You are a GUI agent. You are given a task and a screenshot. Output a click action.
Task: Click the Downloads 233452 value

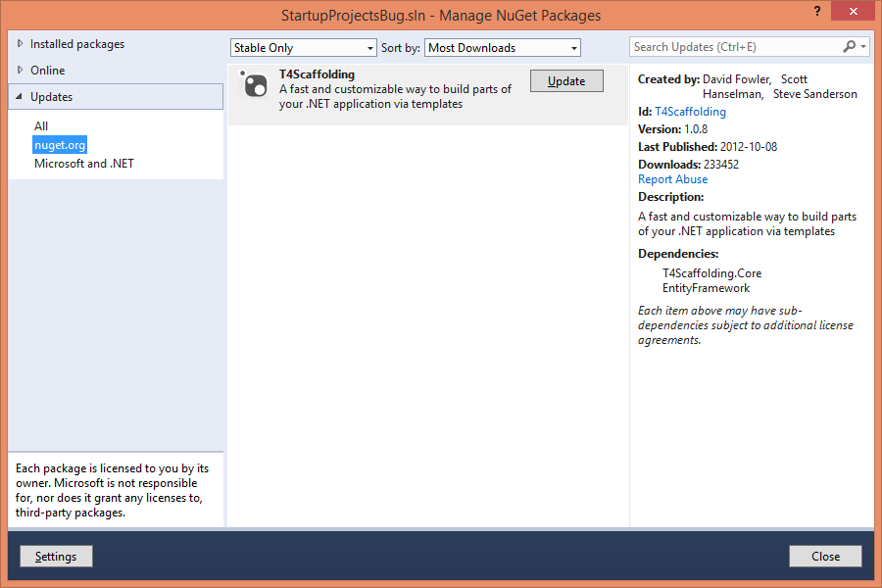(721, 165)
